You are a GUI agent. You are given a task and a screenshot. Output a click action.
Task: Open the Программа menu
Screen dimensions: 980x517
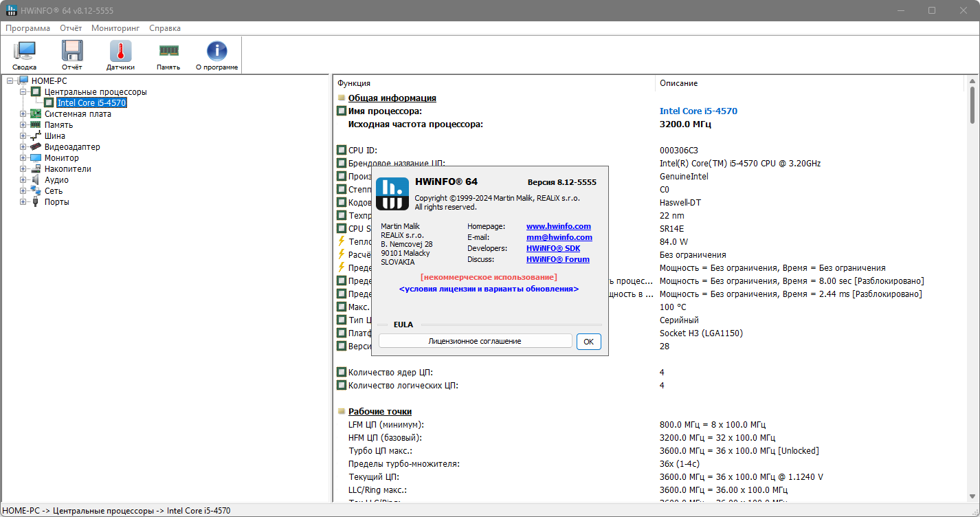tap(28, 28)
